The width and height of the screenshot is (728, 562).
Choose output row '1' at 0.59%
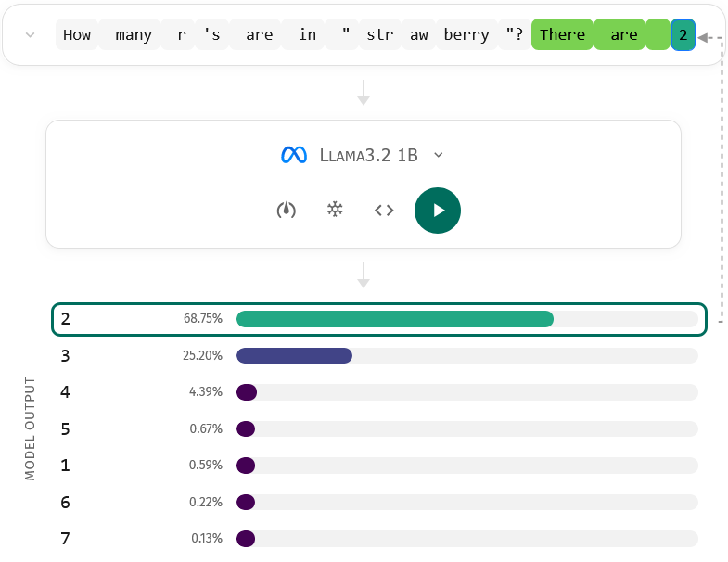click(x=378, y=466)
